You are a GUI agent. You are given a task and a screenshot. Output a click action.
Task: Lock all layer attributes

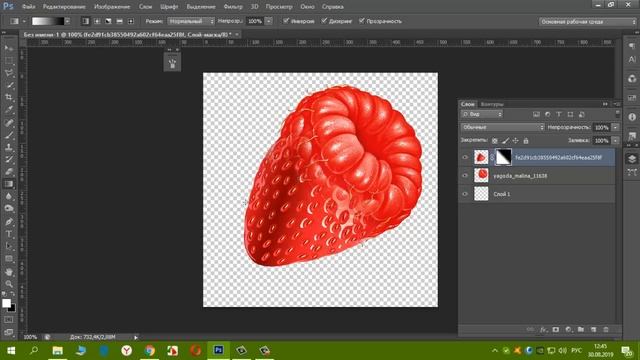(526, 140)
